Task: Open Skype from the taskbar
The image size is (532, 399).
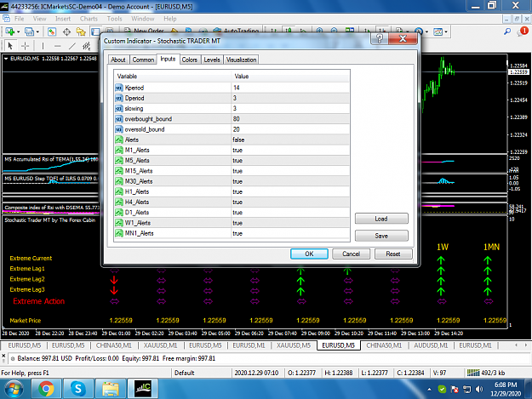Action: click(x=77, y=389)
